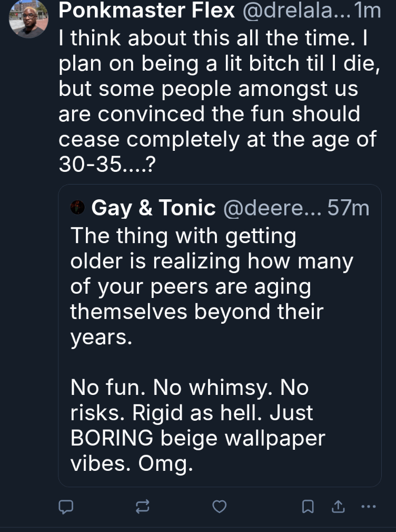The width and height of the screenshot is (396, 532).
Task: Repost the tweet using retweet icon
Action: click(142, 507)
